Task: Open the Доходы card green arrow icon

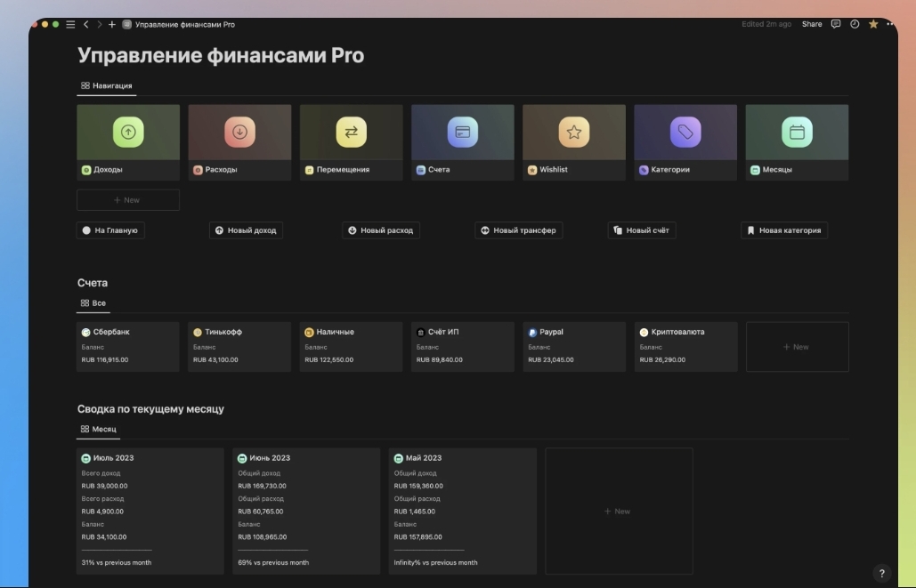Action: pyautogui.click(x=128, y=132)
